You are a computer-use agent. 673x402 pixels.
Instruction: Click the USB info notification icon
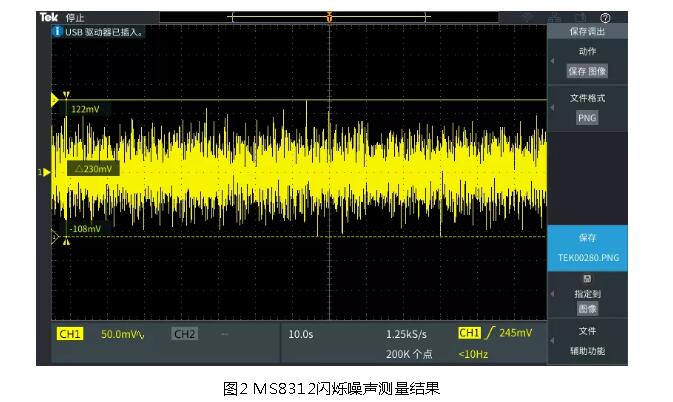(58, 32)
